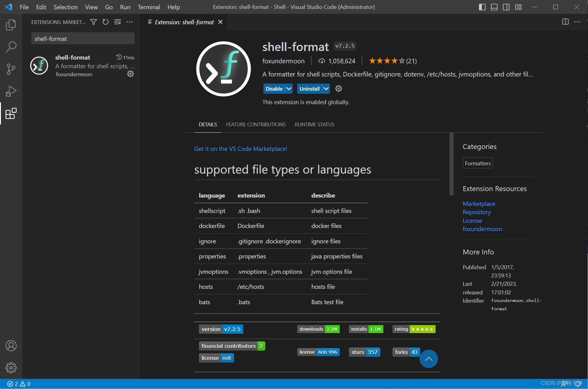Viewport: 588px width, 389px height.
Task: Clear extensions search results icon
Action: click(x=117, y=22)
